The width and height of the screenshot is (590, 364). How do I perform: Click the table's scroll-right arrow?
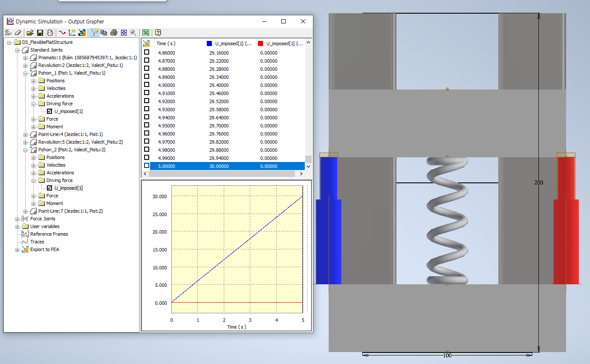302,174
